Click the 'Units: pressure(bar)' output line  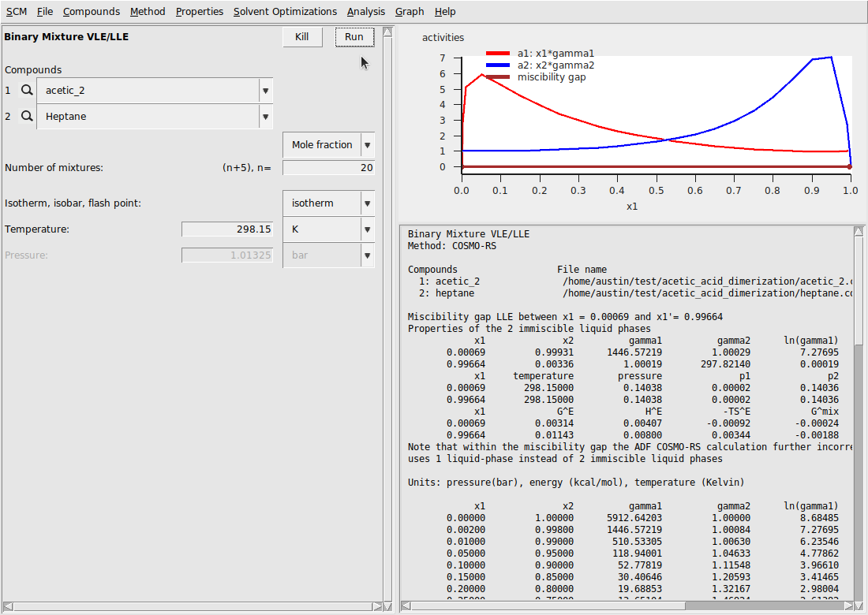point(576,483)
